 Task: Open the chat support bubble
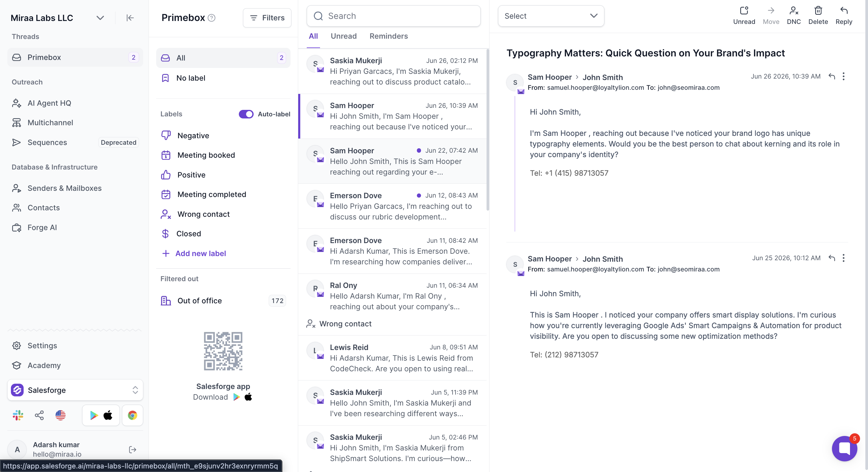(844, 448)
